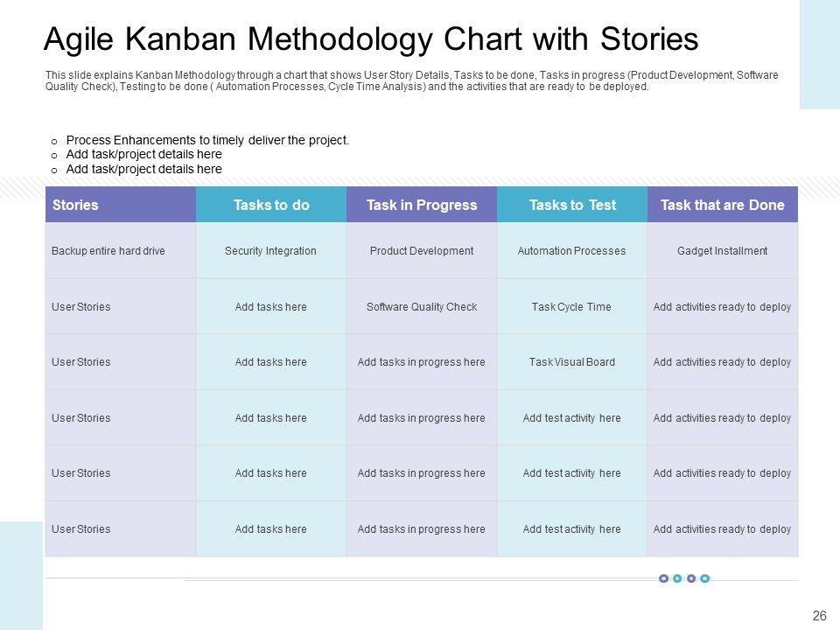
Task: Click the "Tasks to Test" header cell
Action: (572, 205)
